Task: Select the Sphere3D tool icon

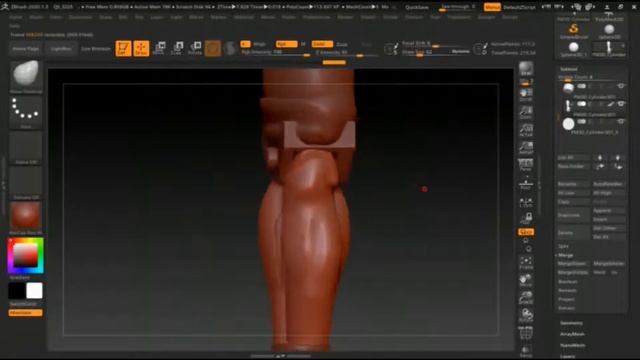Action: (609, 31)
